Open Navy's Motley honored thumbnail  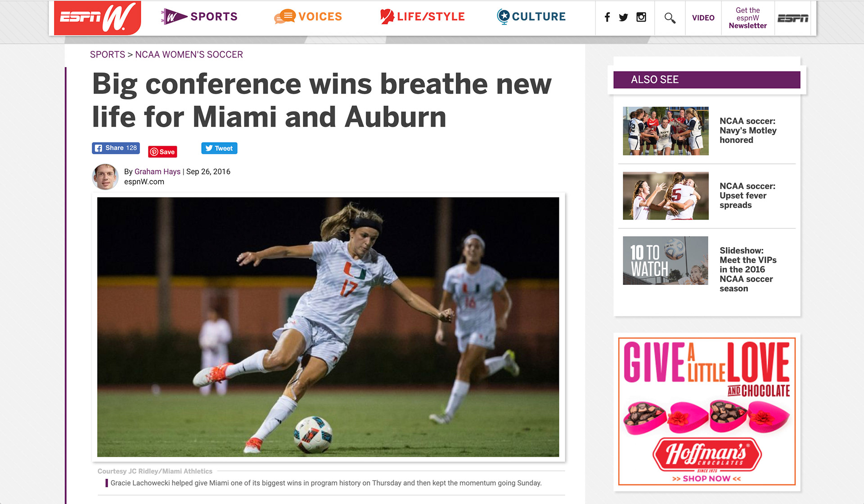click(666, 131)
